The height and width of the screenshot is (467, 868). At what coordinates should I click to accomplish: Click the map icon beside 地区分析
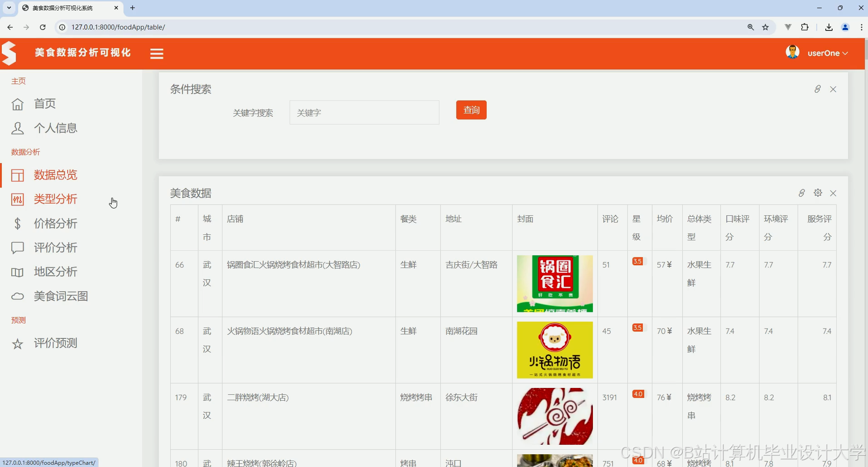17,272
